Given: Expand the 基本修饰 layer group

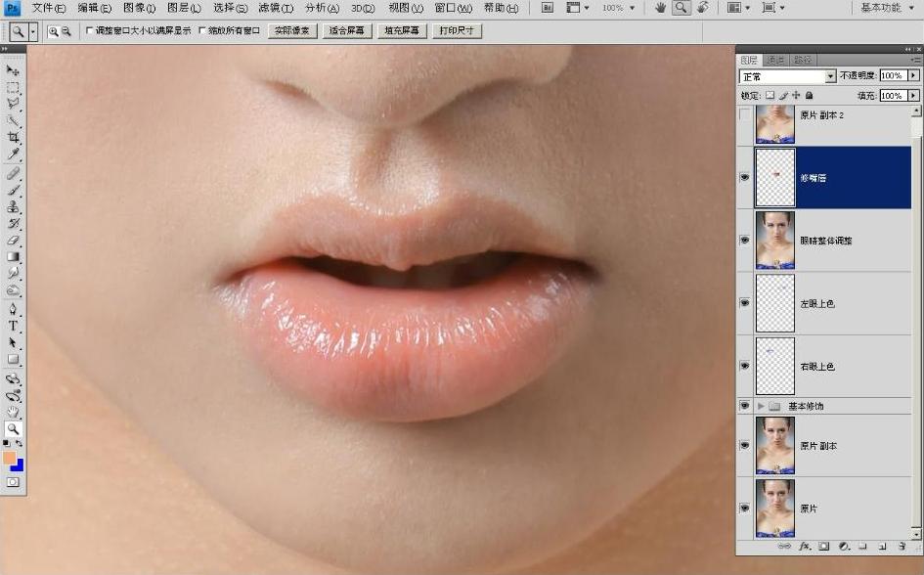Looking at the screenshot, I should pos(761,406).
